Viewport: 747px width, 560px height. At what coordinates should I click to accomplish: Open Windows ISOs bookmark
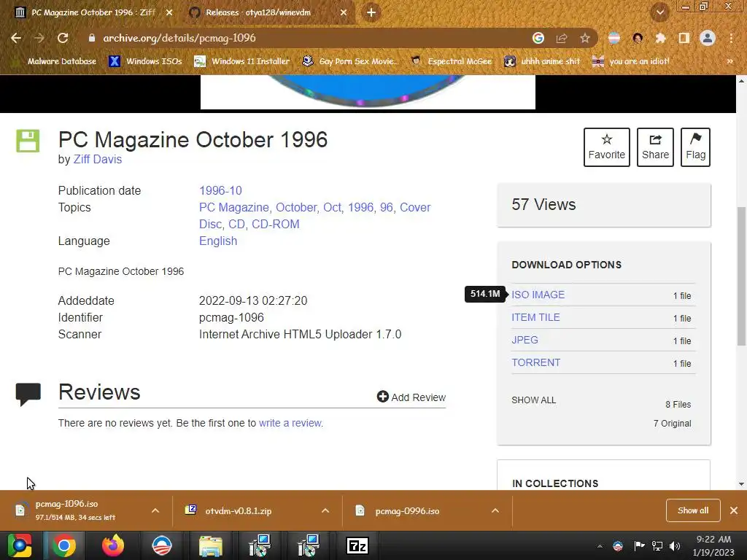(146, 61)
